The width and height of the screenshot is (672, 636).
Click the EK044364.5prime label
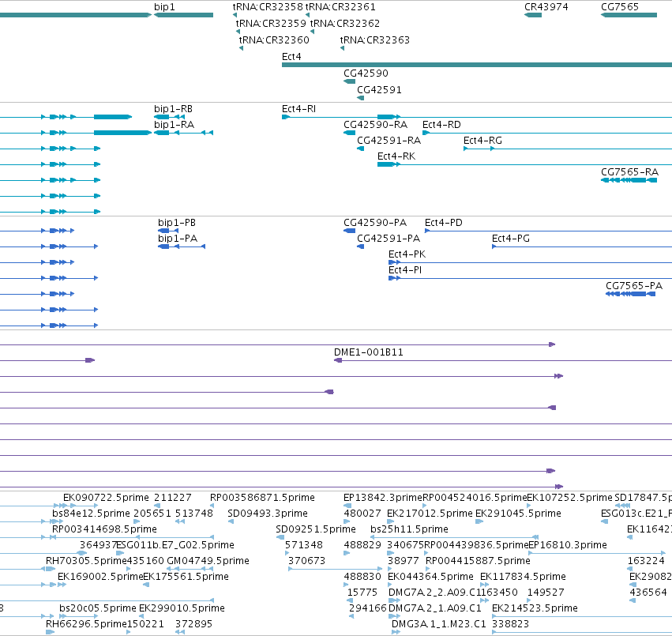point(430,578)
